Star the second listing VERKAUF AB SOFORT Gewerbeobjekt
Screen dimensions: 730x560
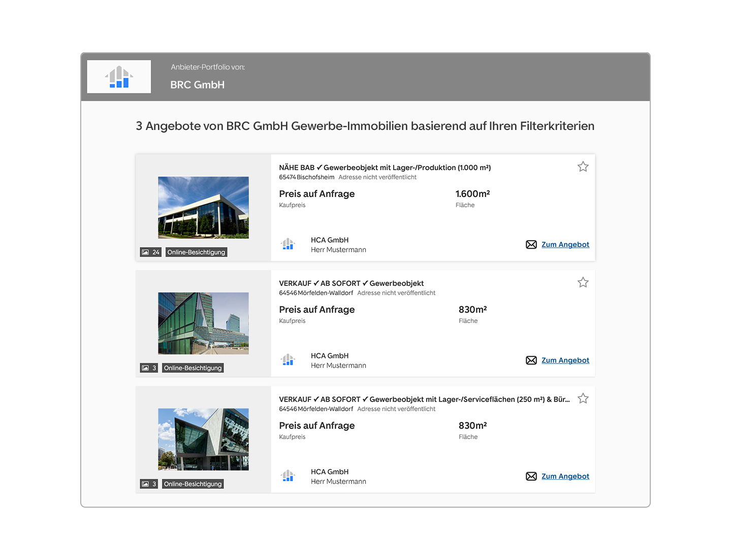pos(583,282)
